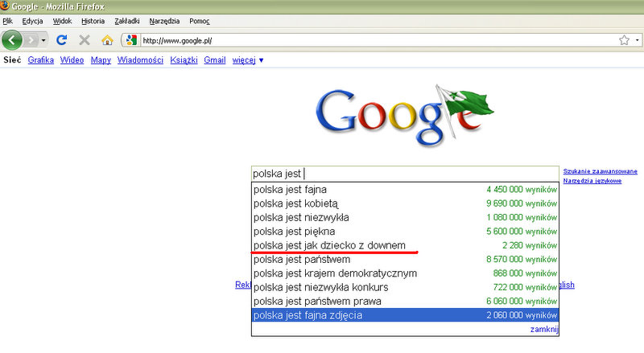This screenshot has height=353, width=644.
Task: Focus the URL address field
Action: pos(378,40)
